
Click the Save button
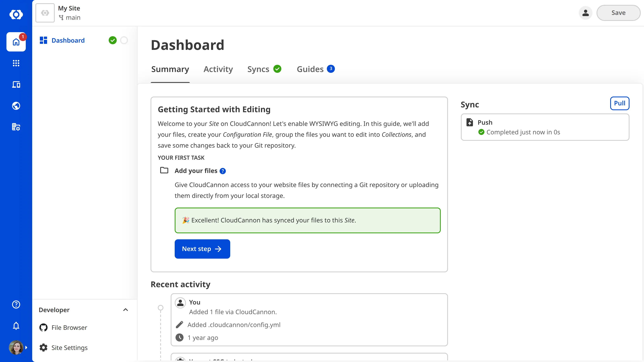(x=618, y=13)
